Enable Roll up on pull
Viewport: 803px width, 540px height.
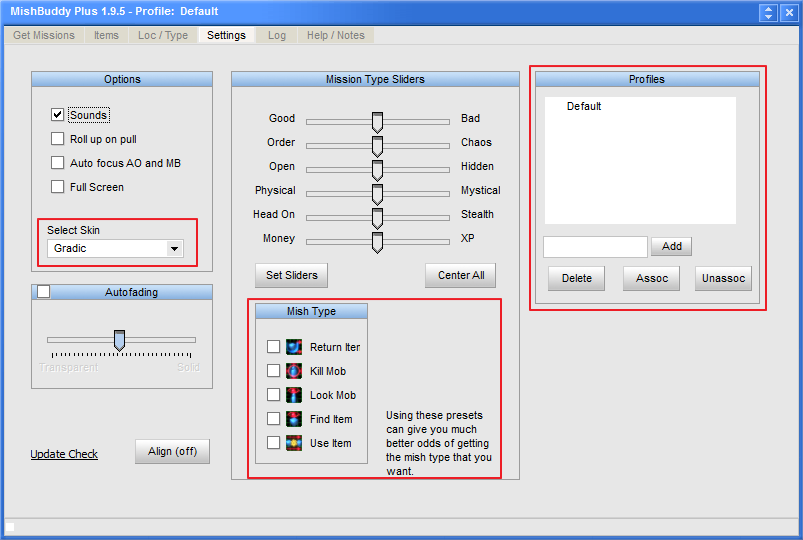tap(58, 139)
